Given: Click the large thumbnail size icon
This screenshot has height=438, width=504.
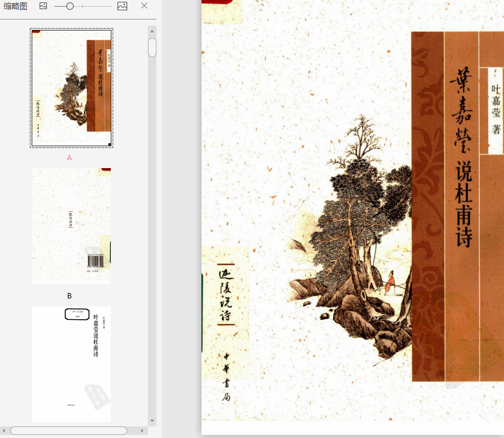Looking at the screenshot, I should 122,6.
